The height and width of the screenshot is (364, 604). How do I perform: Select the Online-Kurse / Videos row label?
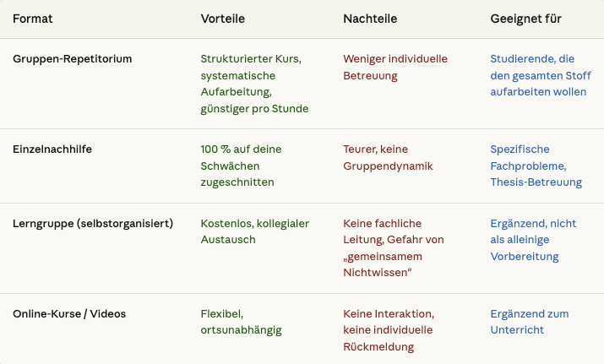tap(69, 314)
